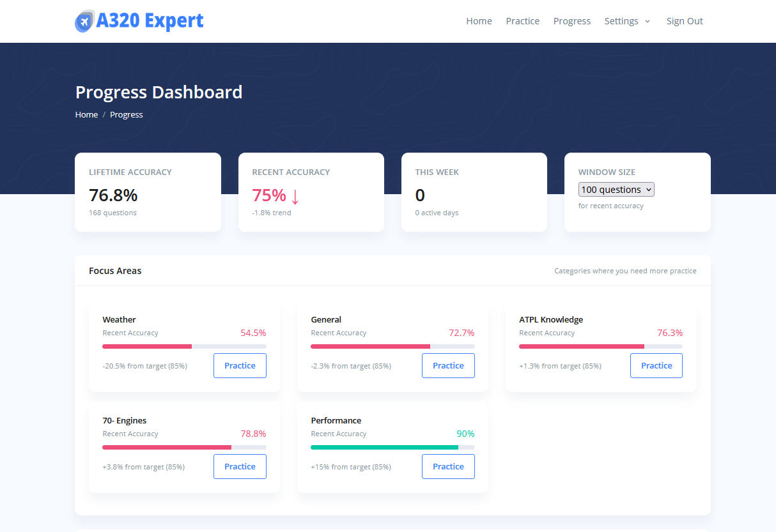Open the Home navigation menu item

pos(479,21)
